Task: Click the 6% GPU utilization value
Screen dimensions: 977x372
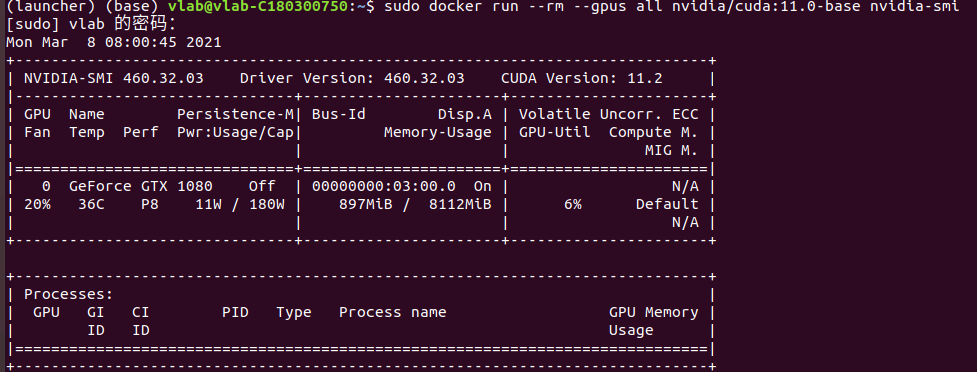Action: [x=573, y=204]
